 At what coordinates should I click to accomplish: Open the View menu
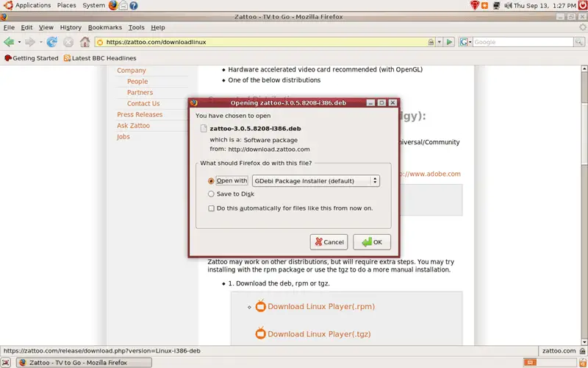pyautogui.click(x=46, y=27)
